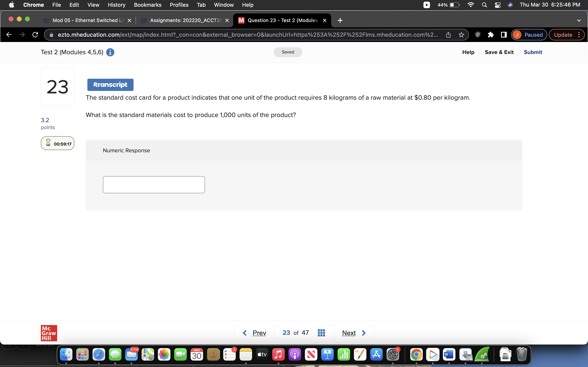Screen dimensions: 588x367
Task: Click the share icon in the address bar
Action: click(x=448, y=35)
